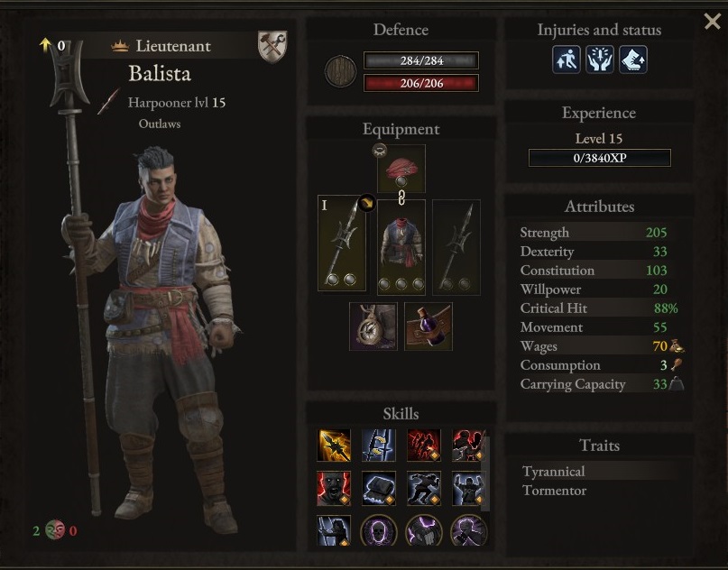This screenshot has width=728, height=570.
Task: Select the compass accessory slot
Action: [x=373, y=326]
